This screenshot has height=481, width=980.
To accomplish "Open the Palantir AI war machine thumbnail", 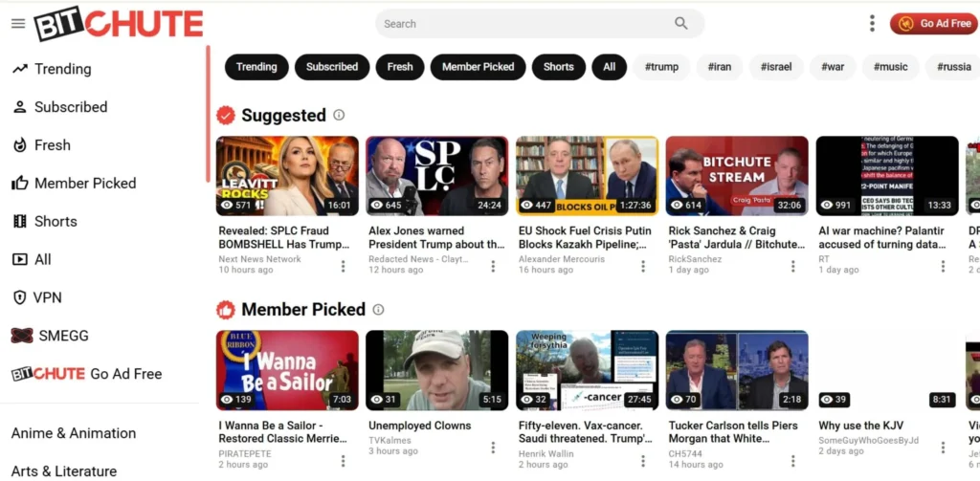I will (x=887, y=176).
